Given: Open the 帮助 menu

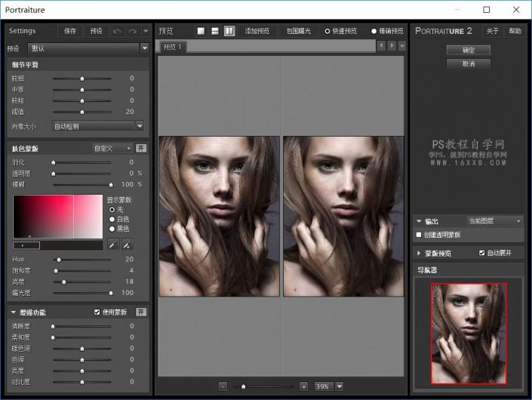Looking at the screenshot, I should click(515, 31).
